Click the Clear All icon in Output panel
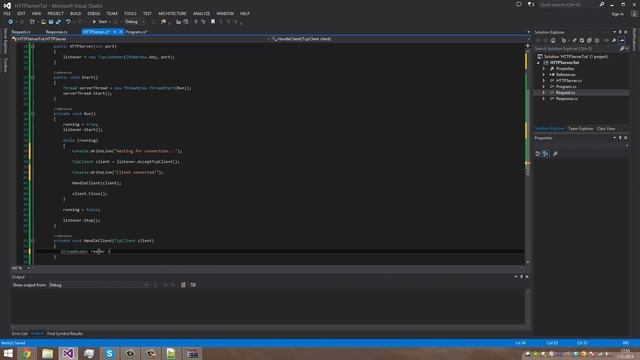Screen dimensions: 640x360 point(183,285)
